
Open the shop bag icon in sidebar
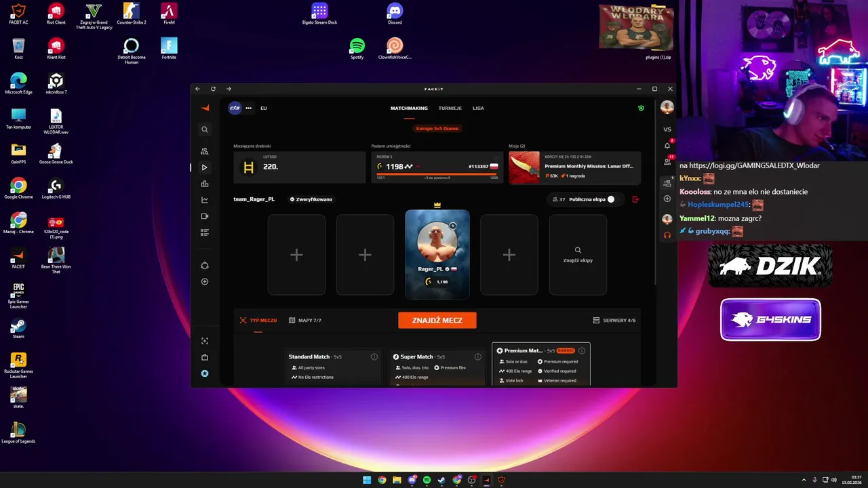[x=205, y=357]
